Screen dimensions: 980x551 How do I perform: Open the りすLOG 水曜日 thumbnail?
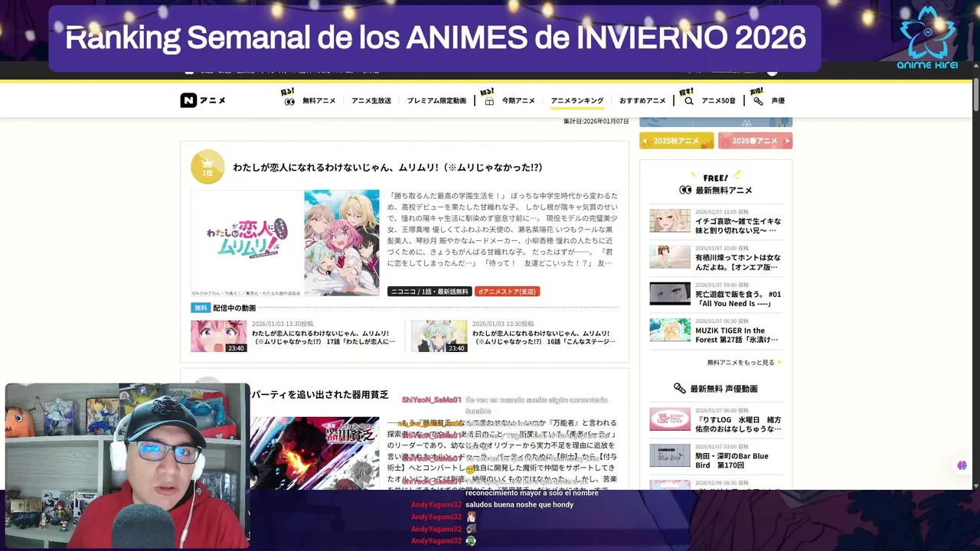click(670, 419)
